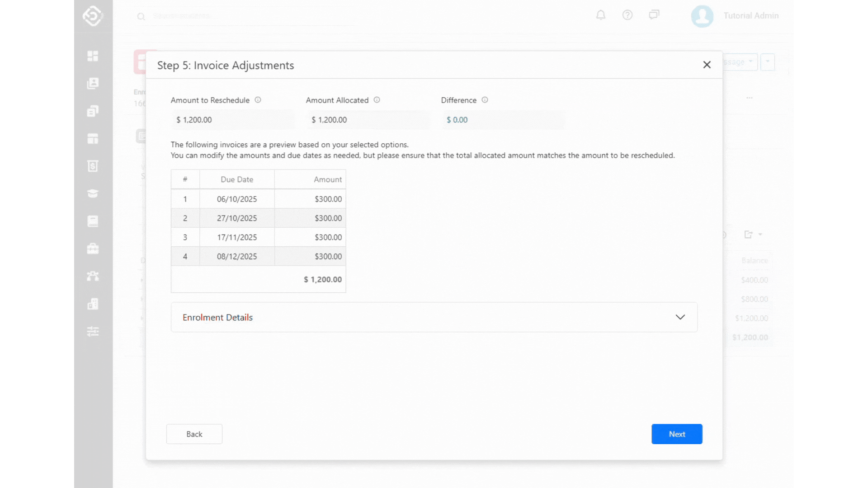This screenshot has height=488, width=868.
Task: Open dashboard icon in the sidebar
Action: pos(93,56)
